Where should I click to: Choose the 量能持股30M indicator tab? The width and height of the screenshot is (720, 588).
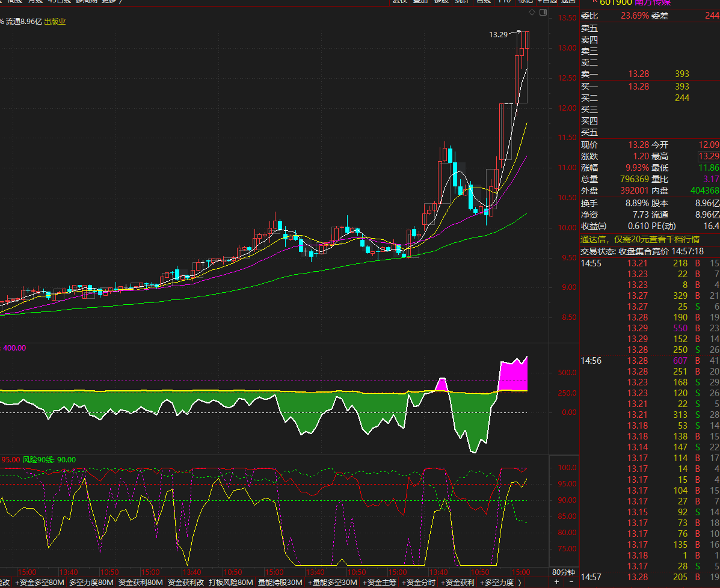pyautogui.click(x=280, y=583)
